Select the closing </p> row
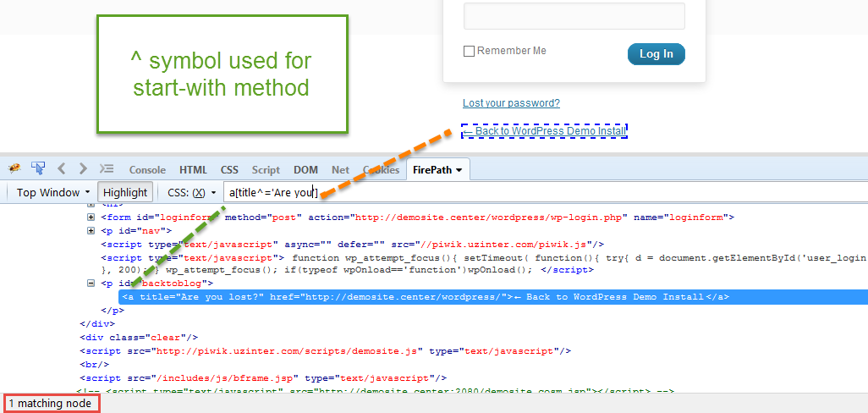 113,311
